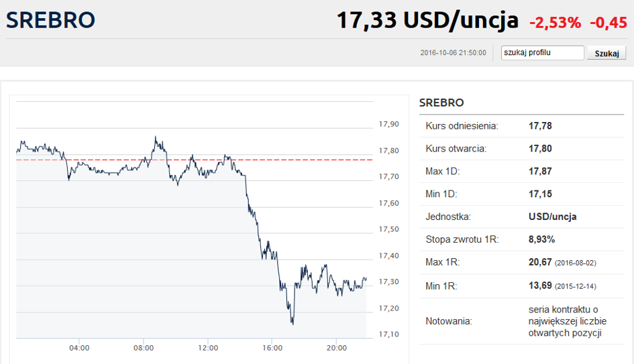Click the 17,10 price axis label
This screenshot has width=634, height=364.
click(x=388, y=334)
